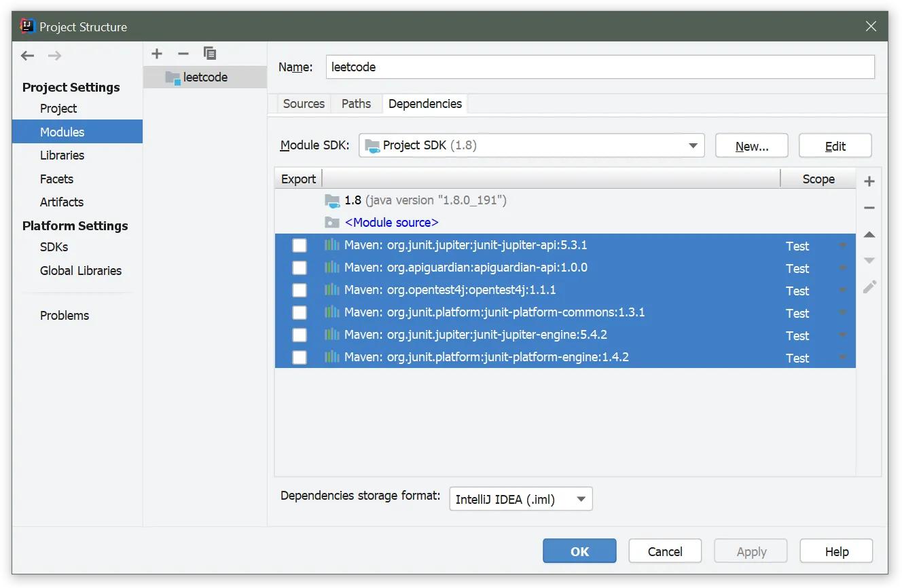Click the JDK 1.8 folder icon
This screenshot has width=902, height=588.
click(x=332, y=200)
